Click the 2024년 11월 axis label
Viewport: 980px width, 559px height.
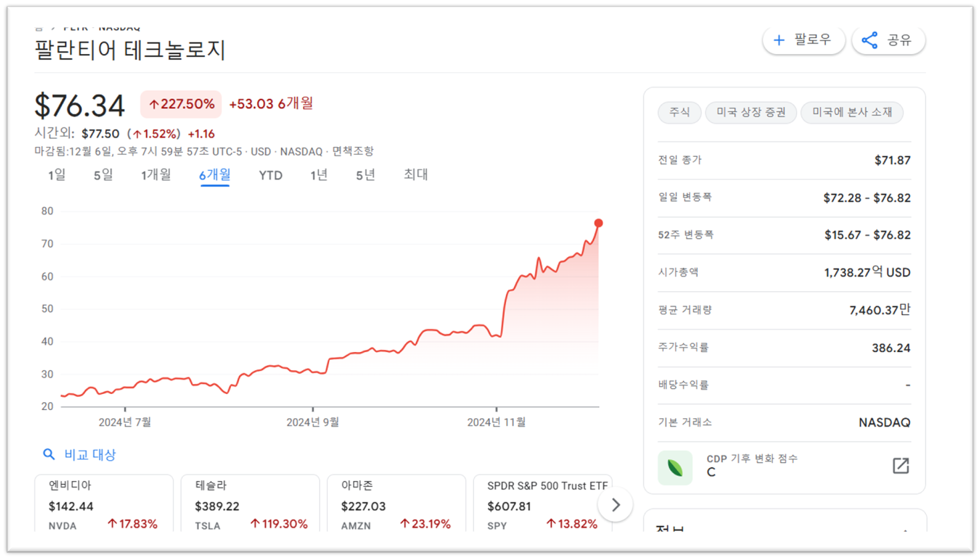pos(496,422)
